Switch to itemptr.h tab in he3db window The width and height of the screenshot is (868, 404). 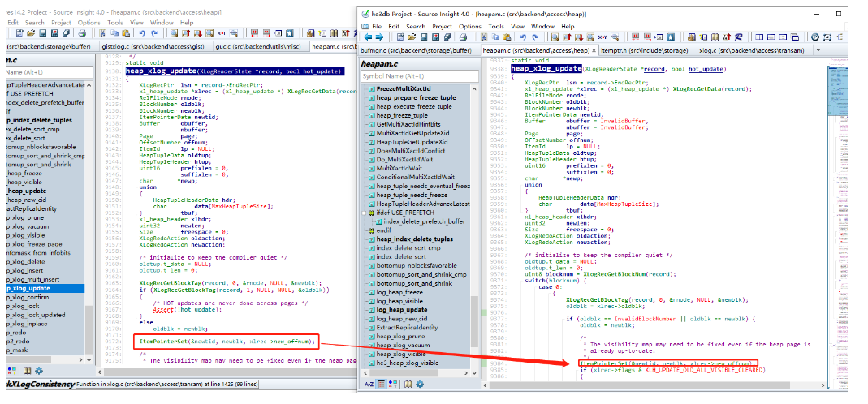pos(646,50)
